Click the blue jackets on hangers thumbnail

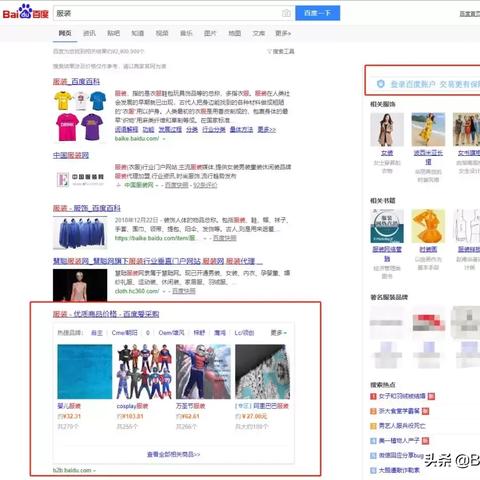pos(80,233)
